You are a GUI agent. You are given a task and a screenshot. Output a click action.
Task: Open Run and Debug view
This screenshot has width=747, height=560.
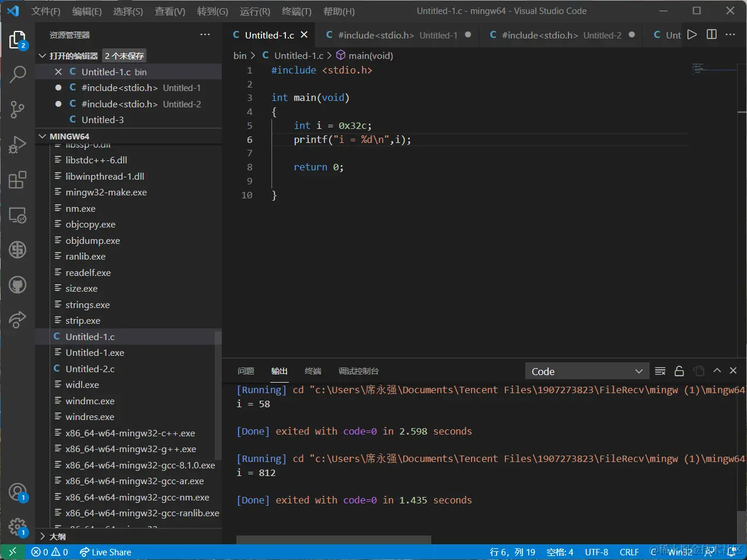pyautogui.click(x=18, y=144)
